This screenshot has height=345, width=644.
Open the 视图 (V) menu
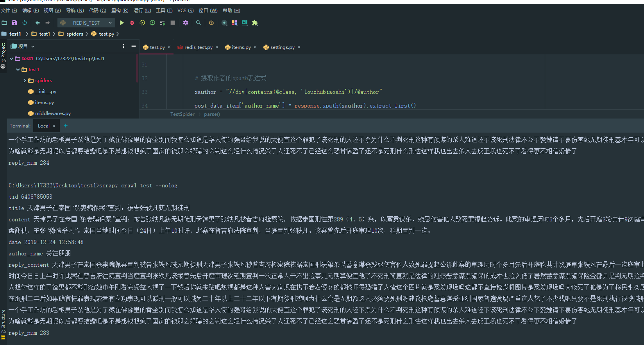pyautogui.click(x=52, y=11)
